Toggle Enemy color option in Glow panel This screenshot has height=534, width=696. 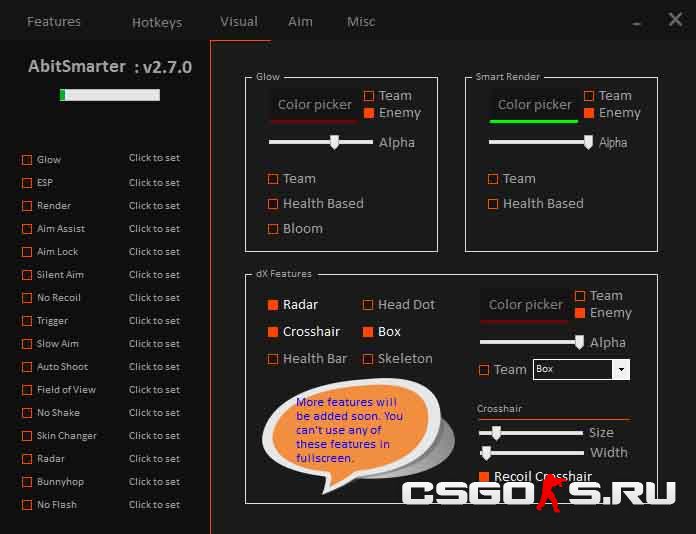(368, 113)
